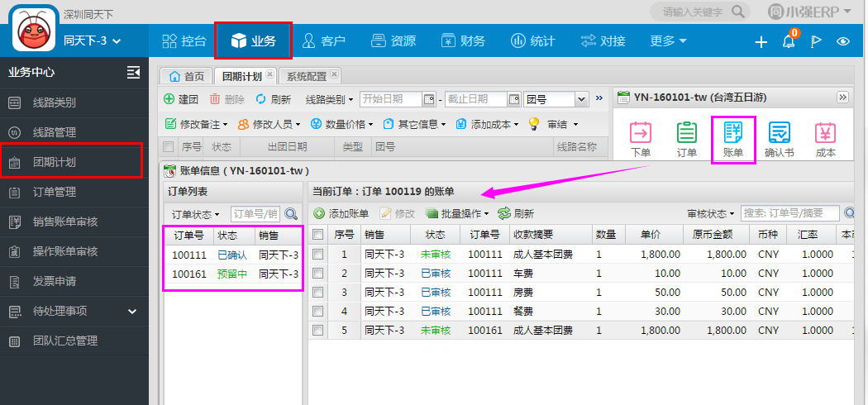868x405 pixels.
Task: Open 订单管理 in the sidebar
Action: click(74, 192)
